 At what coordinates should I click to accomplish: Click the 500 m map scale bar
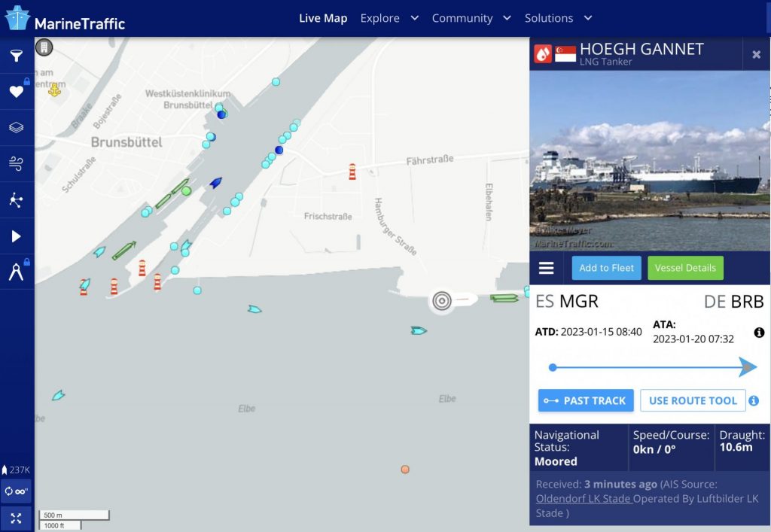(x=74, y=515)
